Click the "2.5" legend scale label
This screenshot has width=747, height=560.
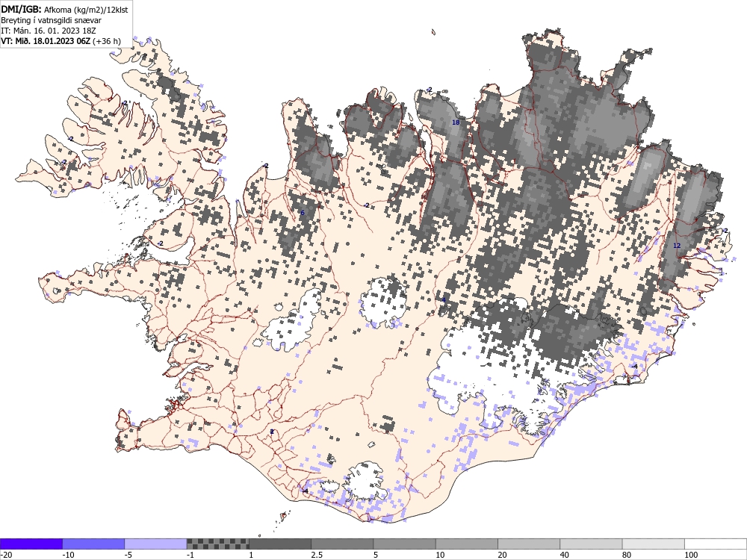317,555
